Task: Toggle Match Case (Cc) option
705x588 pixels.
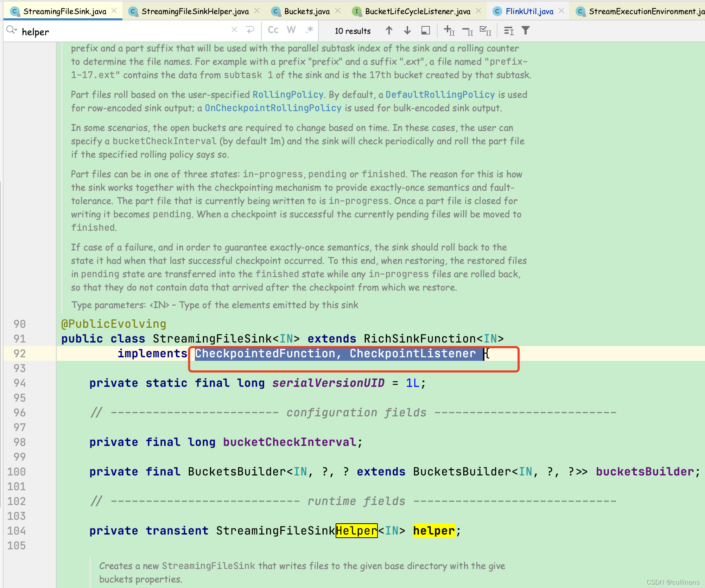Action: coord(273,30)
